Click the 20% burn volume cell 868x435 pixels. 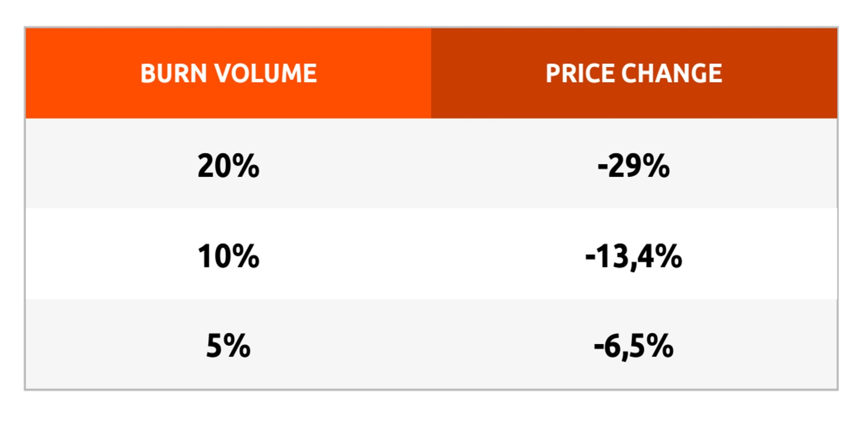pyautogui.click(x=228, y=166)
